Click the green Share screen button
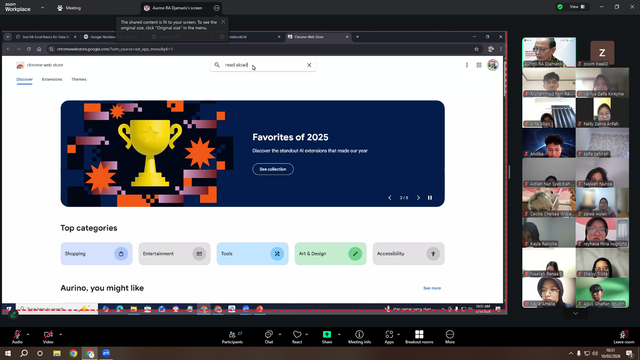Image resolution: width=640 pixels, height=360 pixels. tap(327, 337)
